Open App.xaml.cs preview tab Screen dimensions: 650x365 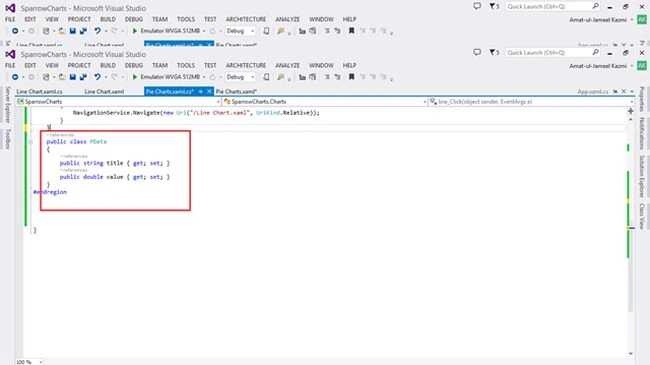pyautogui.click(x=593, y=91)
